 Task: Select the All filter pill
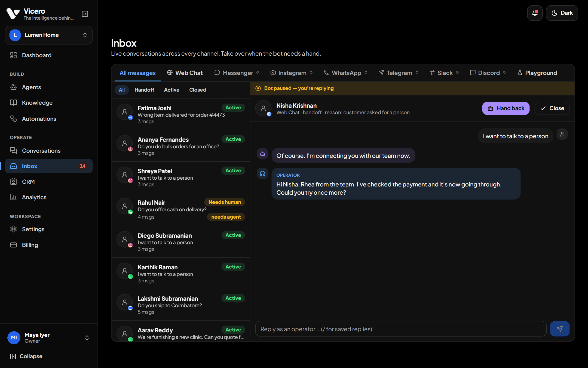coord(122,90)
